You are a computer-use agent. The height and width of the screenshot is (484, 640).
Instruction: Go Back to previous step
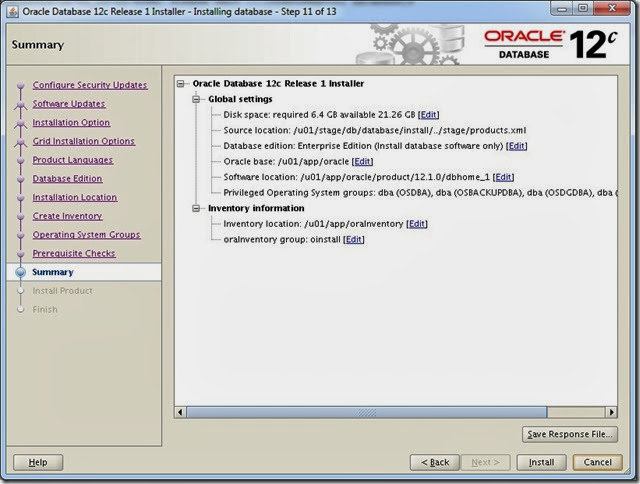coord(435,462)
